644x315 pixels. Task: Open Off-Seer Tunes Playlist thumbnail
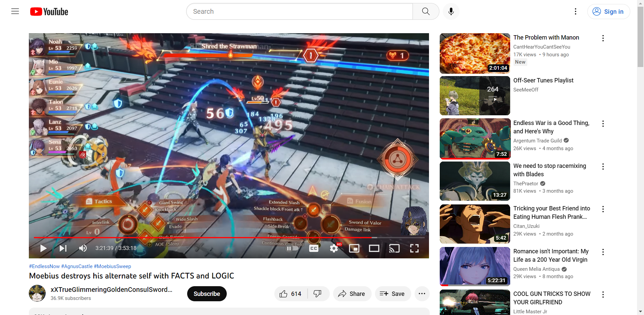(x=475, y=96)
